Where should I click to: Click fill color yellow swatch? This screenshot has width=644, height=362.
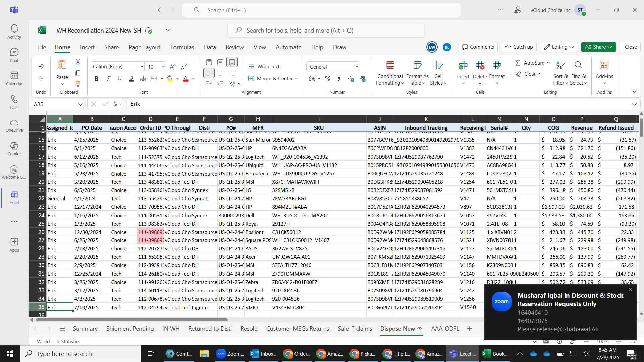170,79
